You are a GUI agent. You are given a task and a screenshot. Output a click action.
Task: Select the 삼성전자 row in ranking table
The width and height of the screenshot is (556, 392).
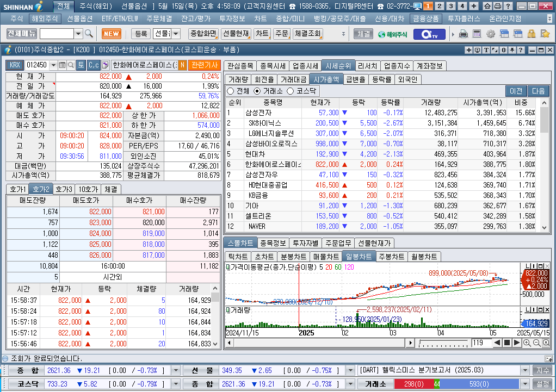[x=382, y=113]
